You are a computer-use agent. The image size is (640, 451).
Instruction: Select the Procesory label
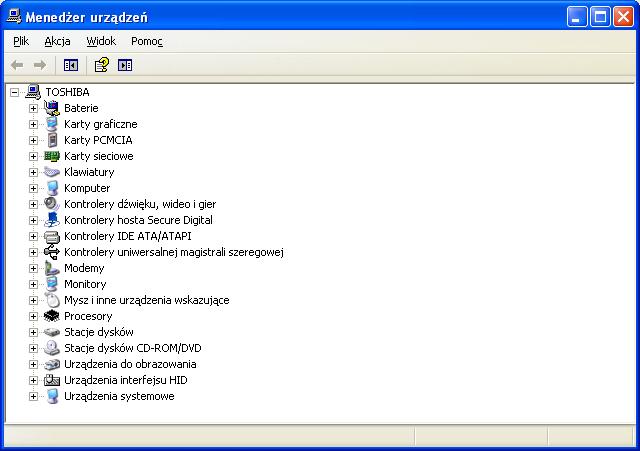(88, 316)
